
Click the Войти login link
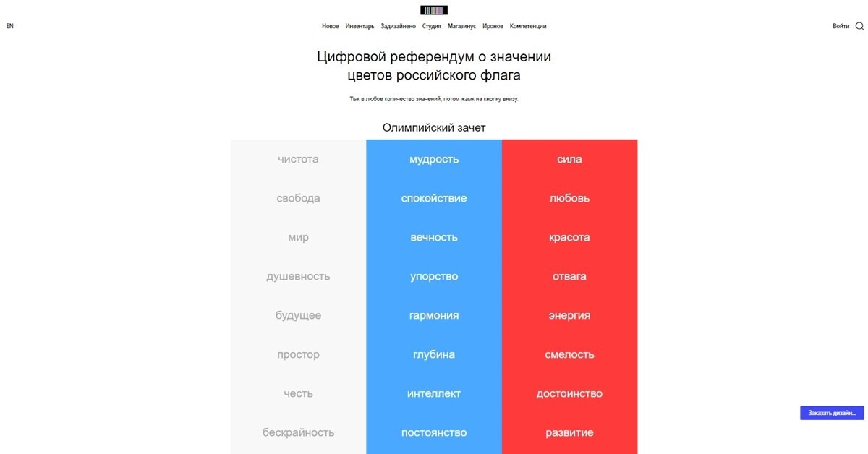[841, 26]
